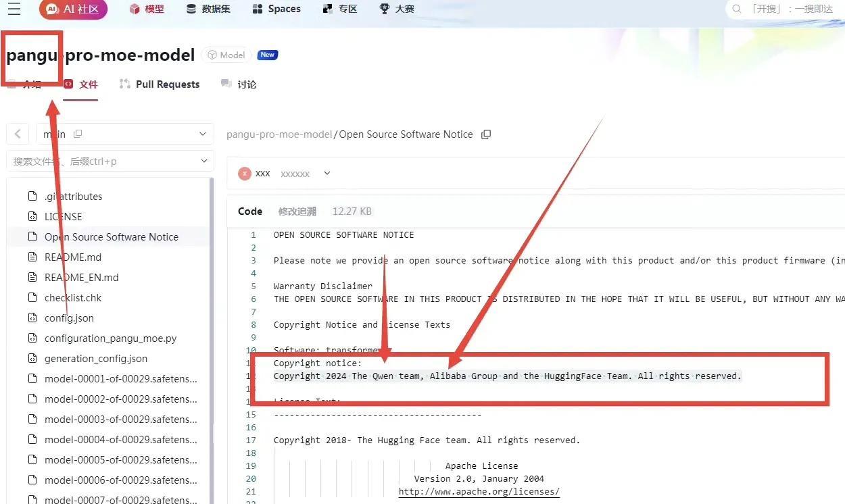Image resolution: width=845 pixels, height=504 pixels.
Task: Switch to the 文件 tab
Action: (81, 84)
